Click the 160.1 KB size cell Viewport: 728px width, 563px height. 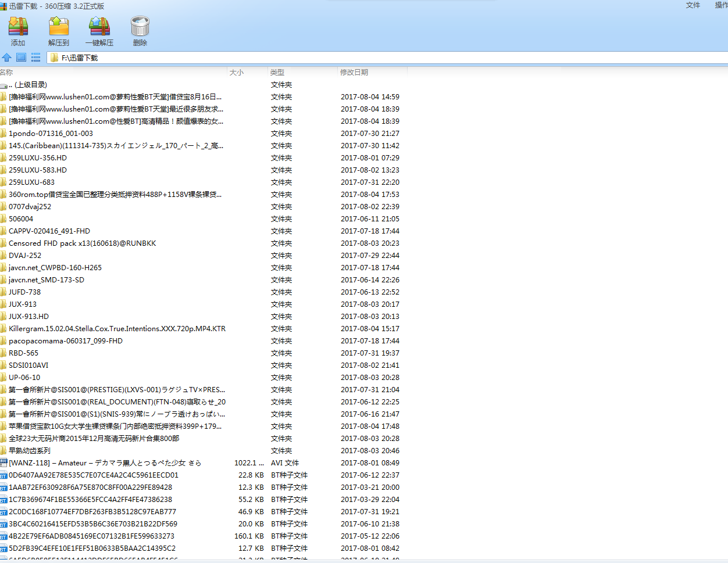point(249,536)
